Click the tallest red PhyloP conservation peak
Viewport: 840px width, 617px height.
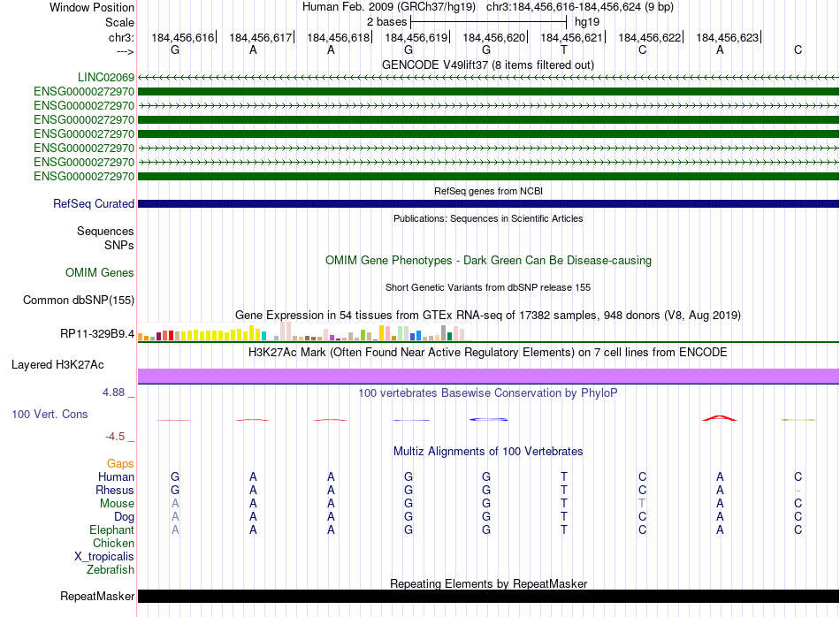click(x=720, y=416)
